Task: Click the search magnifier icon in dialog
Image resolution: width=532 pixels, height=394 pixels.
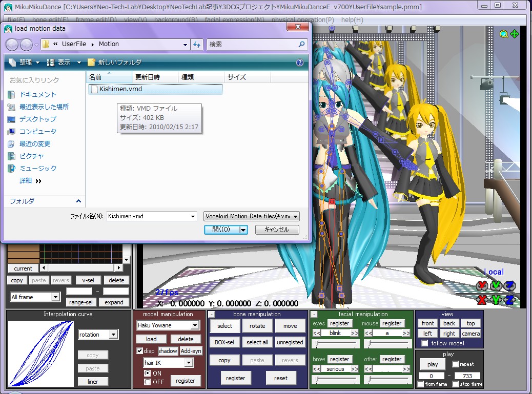Action: pyautogui.click(x=301, y=44)
